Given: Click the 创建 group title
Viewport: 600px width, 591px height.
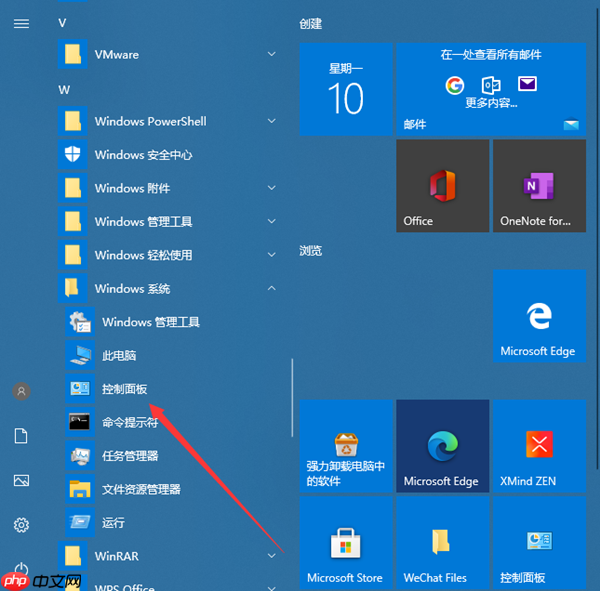Looking at the screenshot, I should click(310, 24).
